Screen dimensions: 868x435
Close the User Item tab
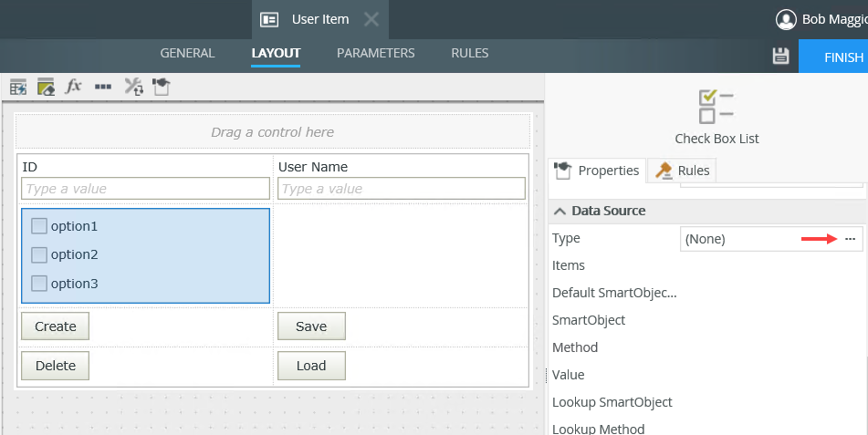coord(371,19)
